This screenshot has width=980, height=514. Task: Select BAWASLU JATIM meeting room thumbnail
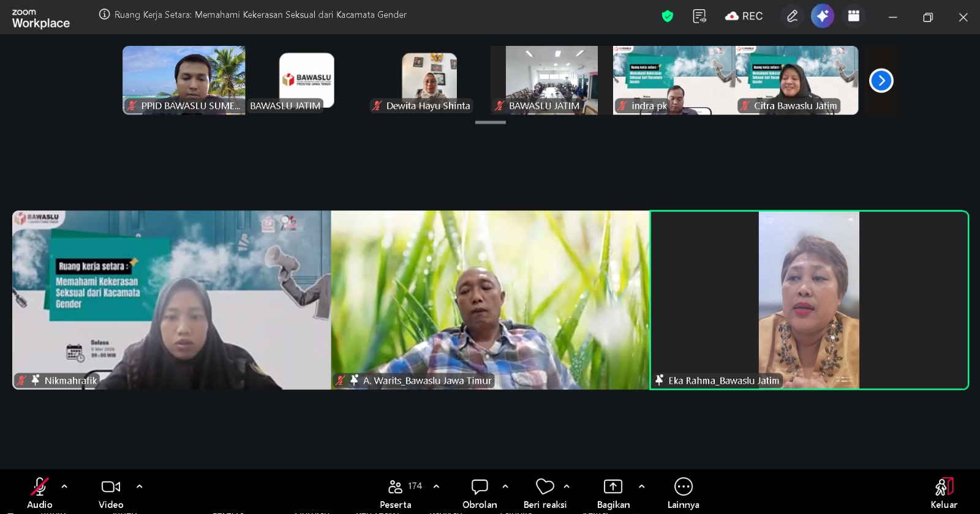551,80
